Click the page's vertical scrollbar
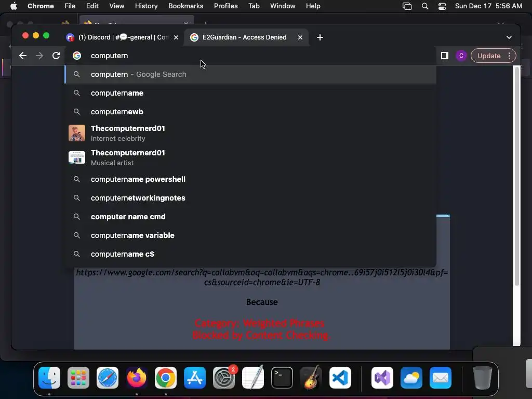The image size is (532, 399). tap(517, 177)
